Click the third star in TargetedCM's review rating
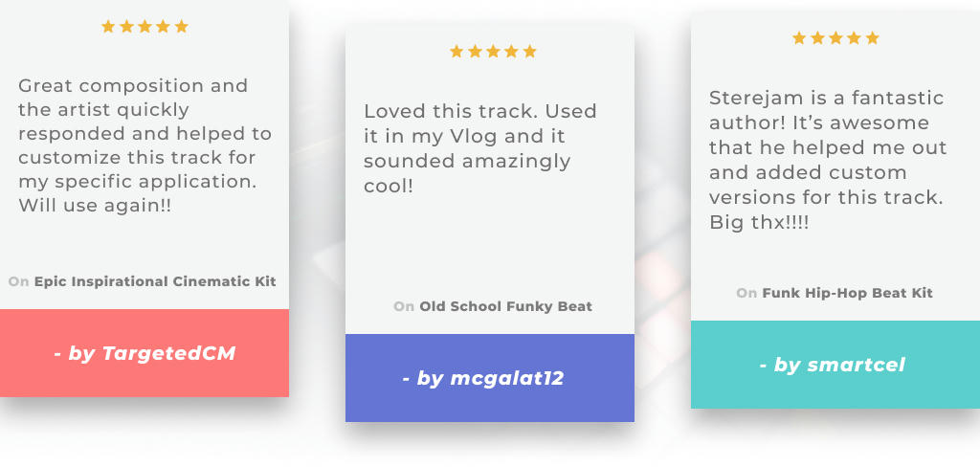The image size is (980, 467). click(145, 27)
